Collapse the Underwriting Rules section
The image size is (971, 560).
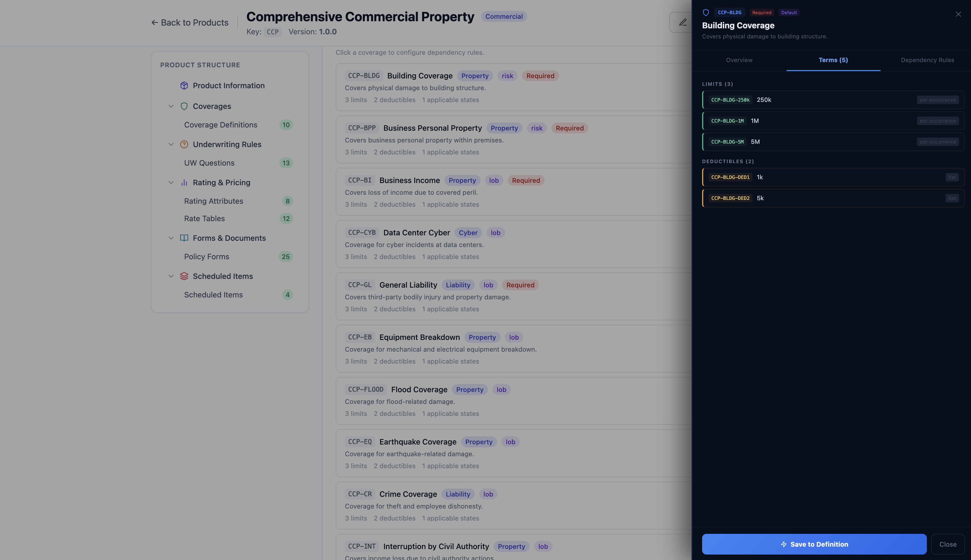[171, 144]
